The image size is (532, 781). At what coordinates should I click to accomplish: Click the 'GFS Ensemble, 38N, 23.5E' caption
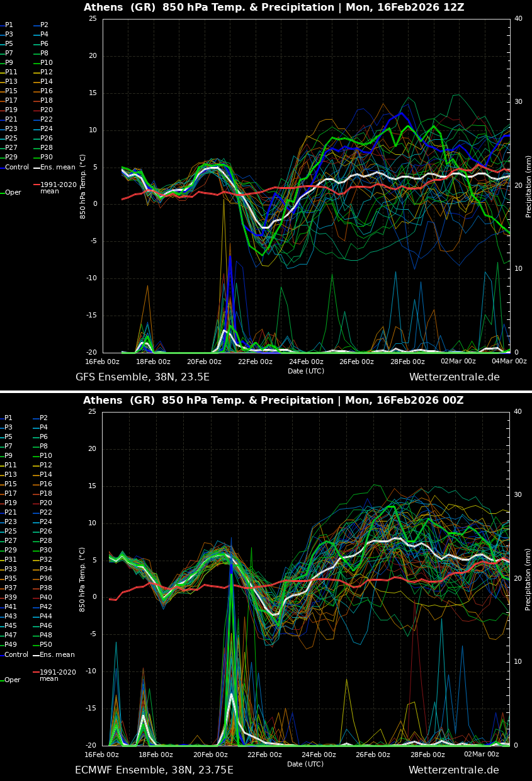pos(142,377)
